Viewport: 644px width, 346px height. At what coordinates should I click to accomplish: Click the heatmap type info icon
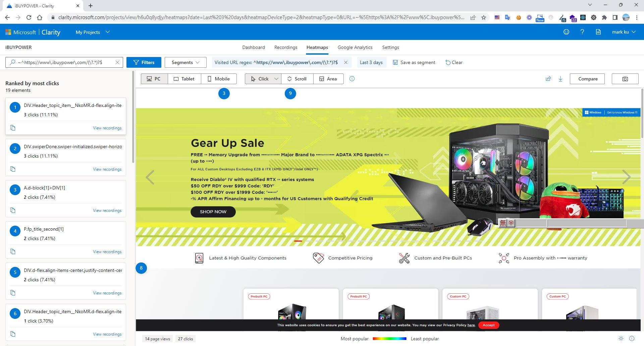tap(352, 79)
